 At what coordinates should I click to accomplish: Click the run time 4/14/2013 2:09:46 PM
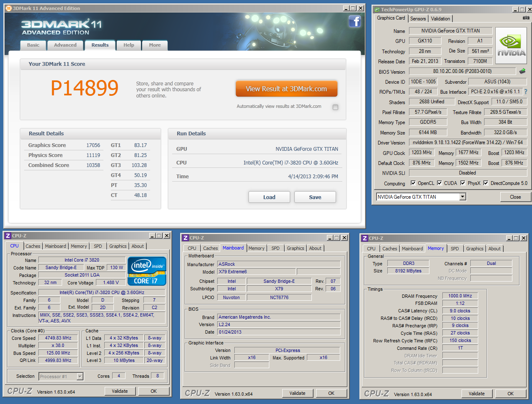pyautogui.click(x=313, y=177)
